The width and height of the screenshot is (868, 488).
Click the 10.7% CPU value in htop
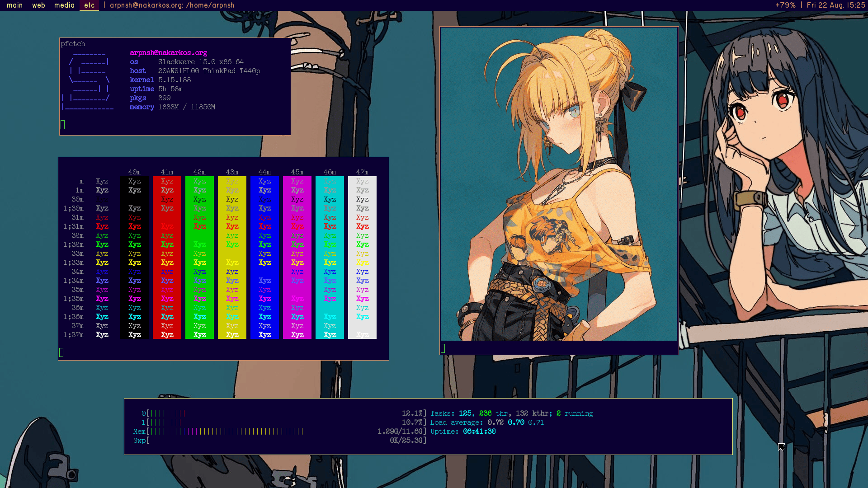pos(412,422)
